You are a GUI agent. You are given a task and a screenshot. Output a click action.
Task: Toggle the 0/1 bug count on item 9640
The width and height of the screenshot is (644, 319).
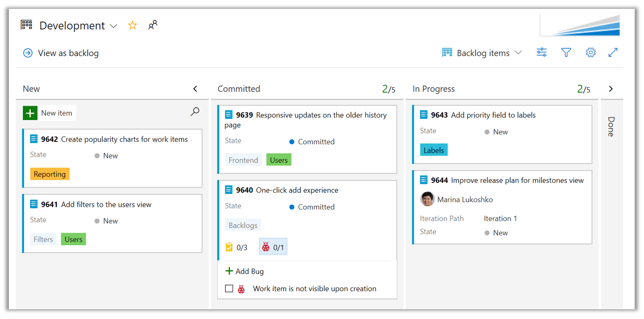click(273, 247)
